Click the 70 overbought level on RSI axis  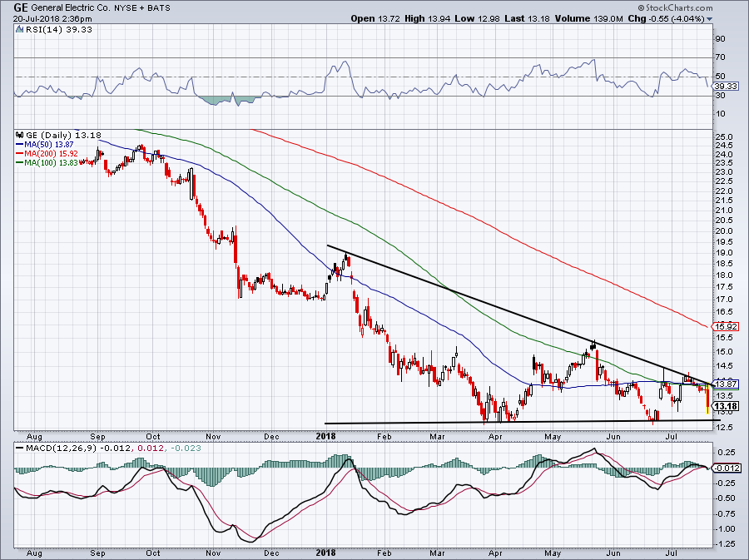tap(720, 57)
